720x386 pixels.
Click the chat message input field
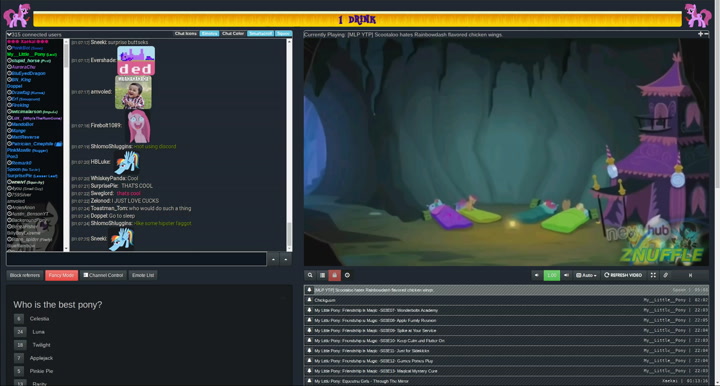pos(136,259)
